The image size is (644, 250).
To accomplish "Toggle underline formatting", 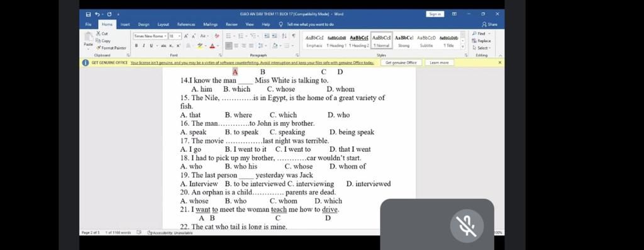I will (x=152, y=45).
